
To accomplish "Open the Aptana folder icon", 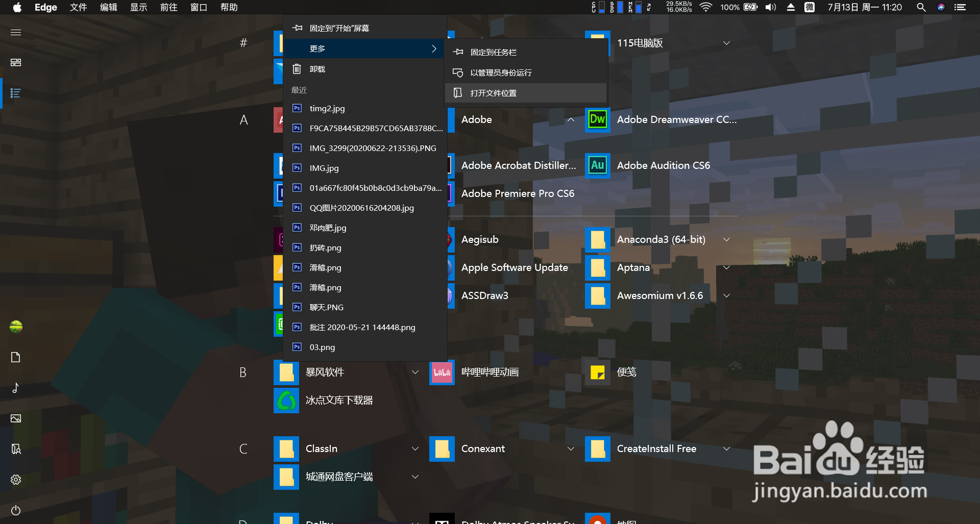I will click(x=598, y=268).
